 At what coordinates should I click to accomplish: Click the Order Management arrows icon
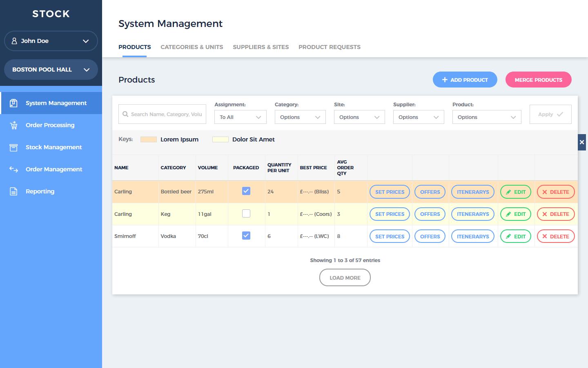[13, 169]
